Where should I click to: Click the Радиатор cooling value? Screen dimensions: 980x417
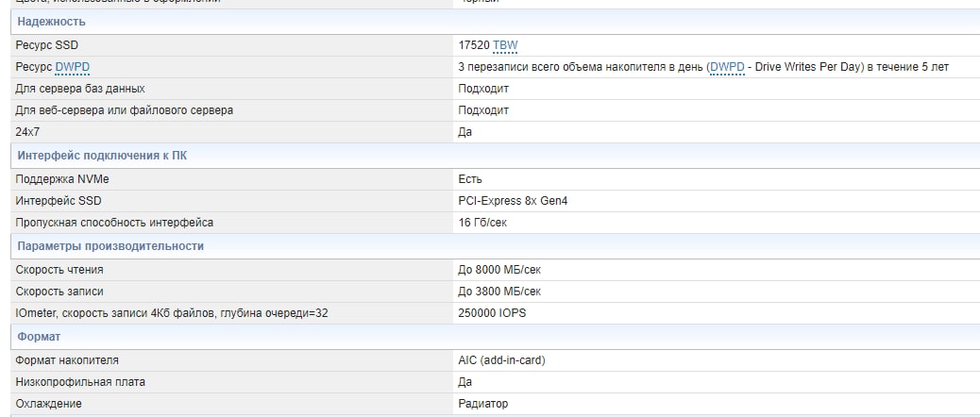482,404
